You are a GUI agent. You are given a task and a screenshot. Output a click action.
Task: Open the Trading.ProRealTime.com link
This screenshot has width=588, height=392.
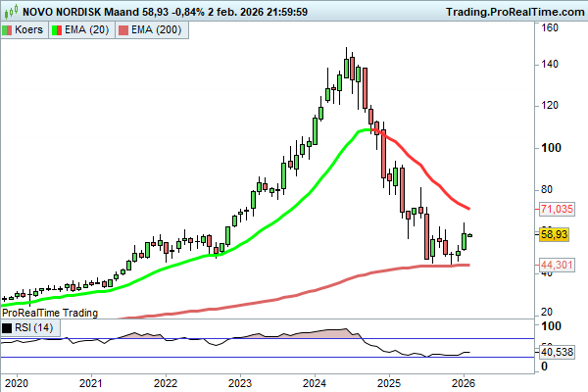coord(515,12)
